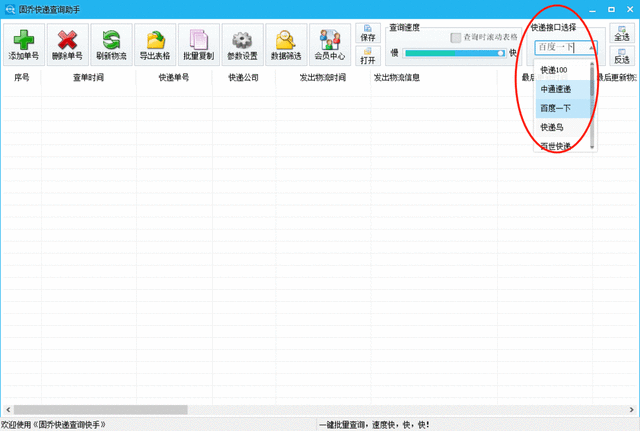The image size is (640, 431).
Task: Select 百世快递 from the dropdown list
Action: (563, 145)
